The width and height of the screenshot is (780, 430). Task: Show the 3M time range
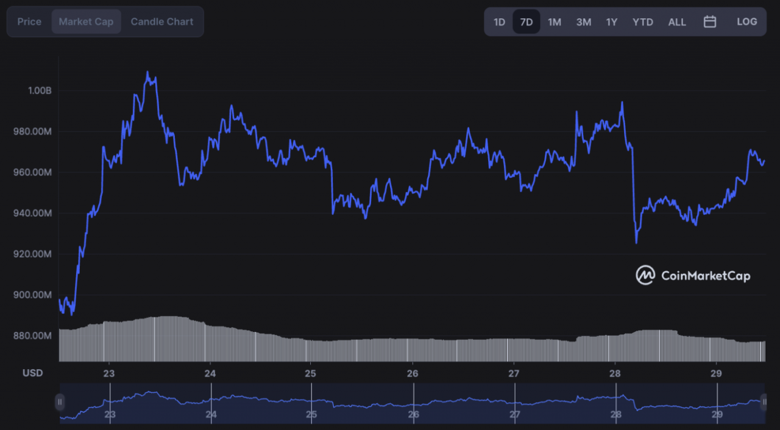(x=583, y=21)
